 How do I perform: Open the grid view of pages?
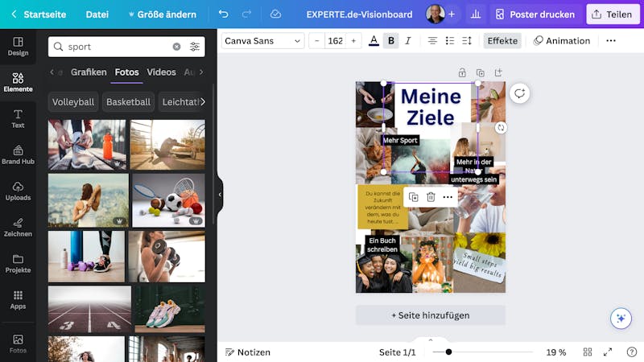point(588,352)
